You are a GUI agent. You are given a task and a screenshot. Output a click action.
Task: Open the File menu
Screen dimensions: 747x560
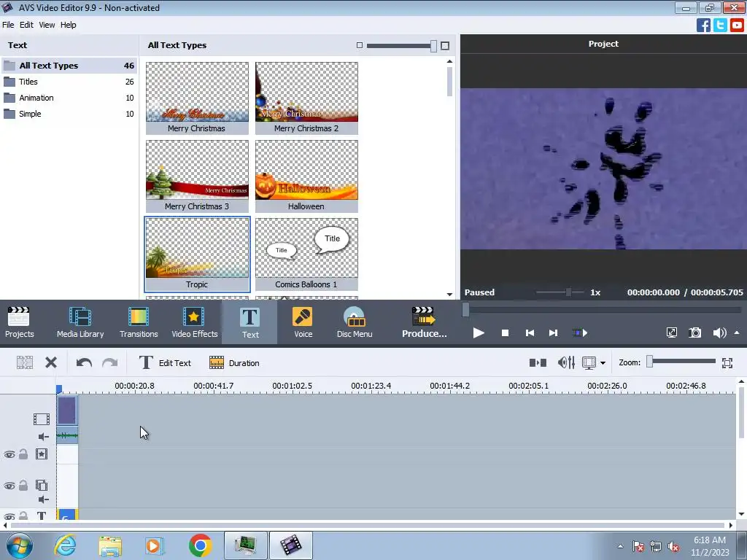[8, 25]
